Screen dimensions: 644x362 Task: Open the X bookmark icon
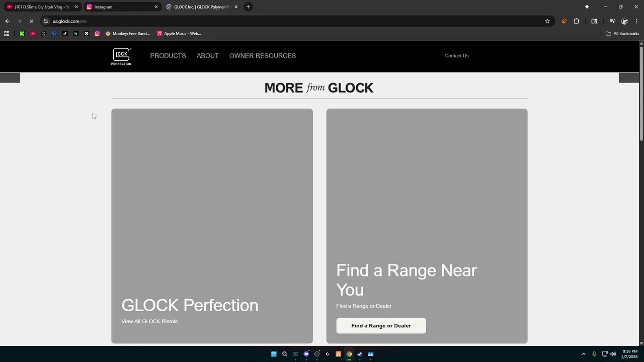(43, 34)
